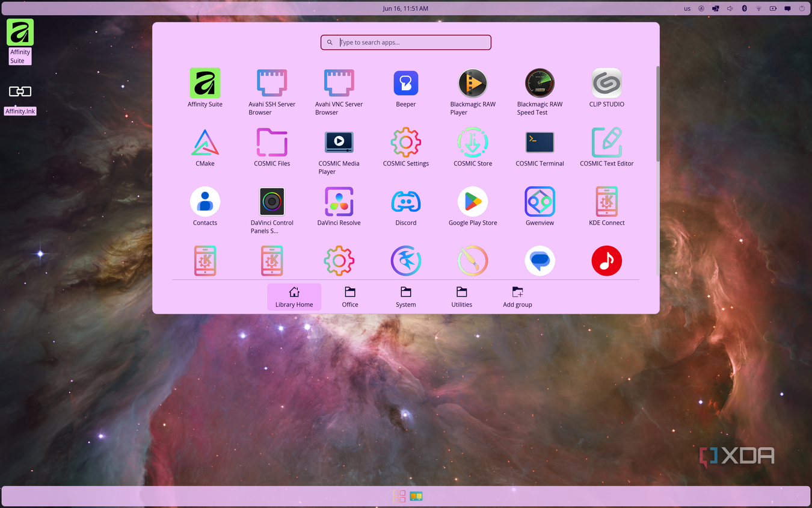
Task: Open COSMIC Store
Action: click(473, 147)
